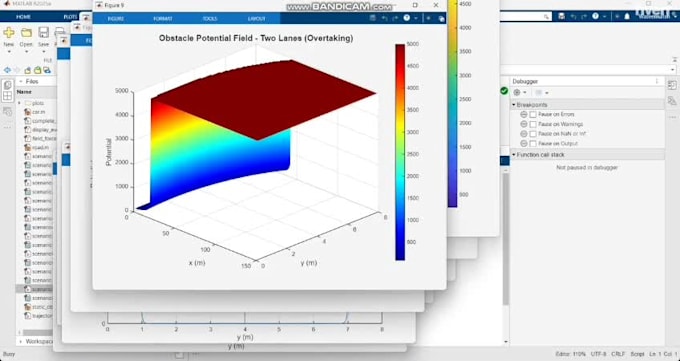Click the UTF-8 encoding status entry
680x361 pixels.
tap(598, 354)
